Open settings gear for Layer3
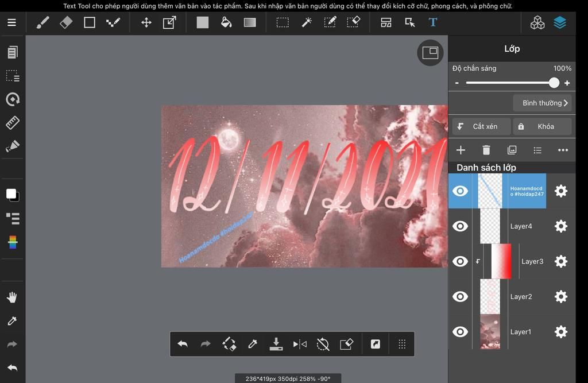588x383 pixels. 560,261
